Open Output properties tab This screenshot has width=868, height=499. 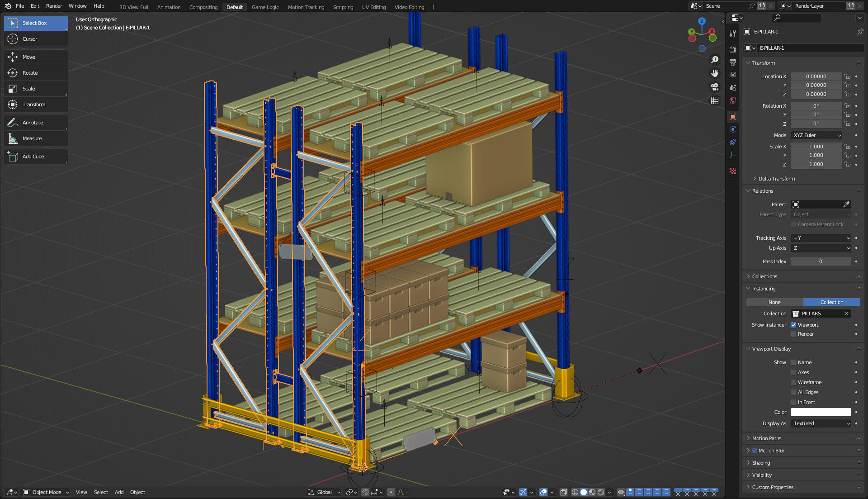coord(733,62)
